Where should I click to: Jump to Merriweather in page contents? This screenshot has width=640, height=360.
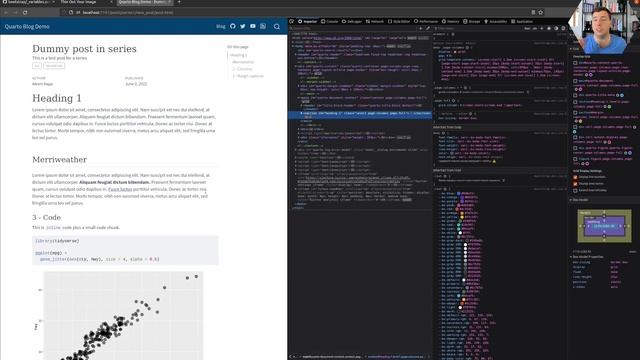[243, 62]
